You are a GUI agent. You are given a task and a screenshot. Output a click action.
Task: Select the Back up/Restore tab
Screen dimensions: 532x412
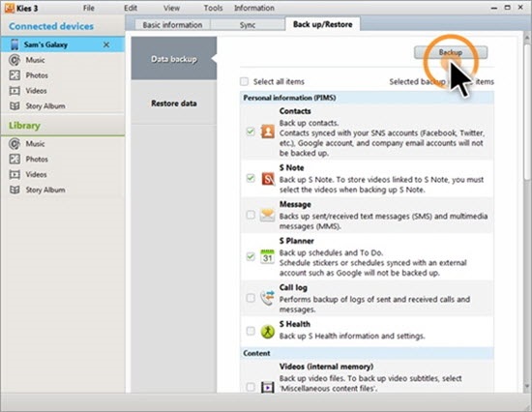point(323,24)
